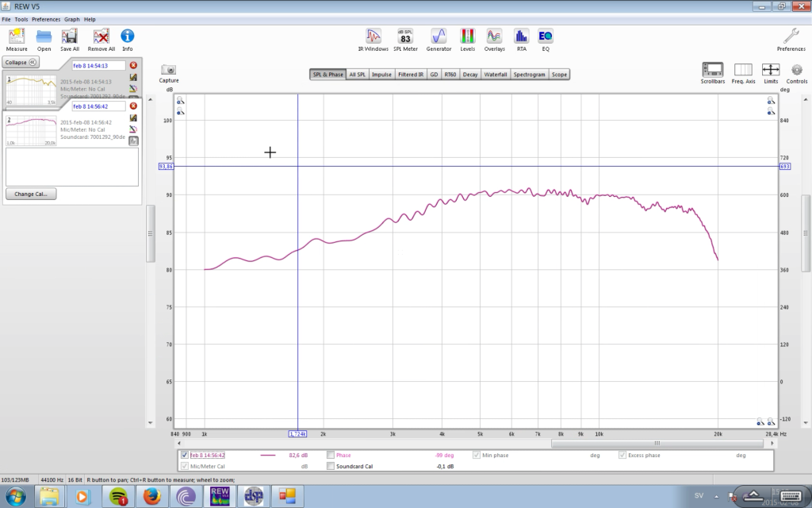Click the horizontal scrollbar right arrow
The image size is (812, 508).
pos(772,443)
